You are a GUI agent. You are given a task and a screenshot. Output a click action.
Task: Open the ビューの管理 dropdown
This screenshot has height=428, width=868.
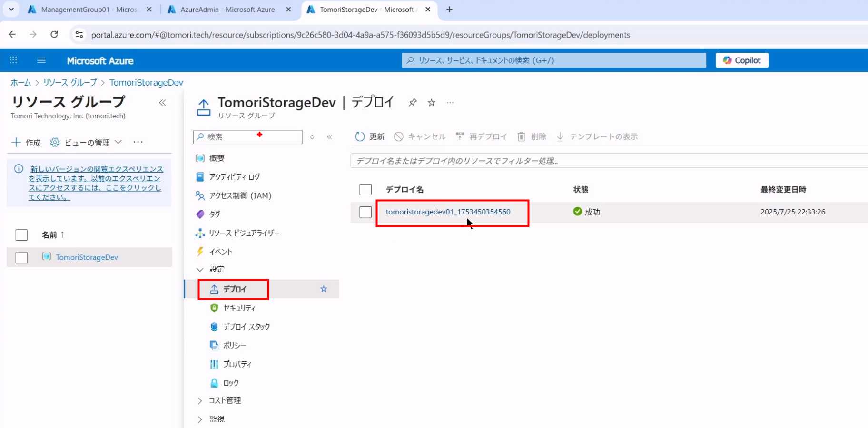coord(87,142)
